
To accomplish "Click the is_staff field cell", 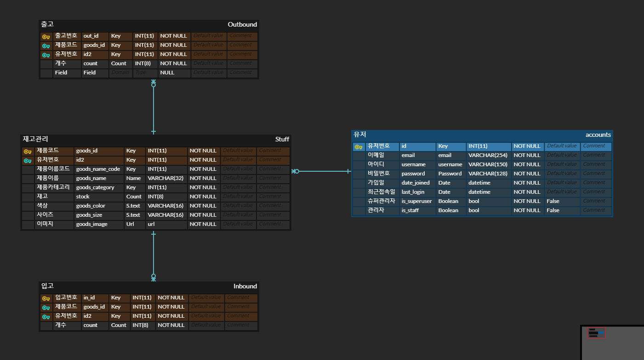I will pyautogui.click(x=417, y=210).
